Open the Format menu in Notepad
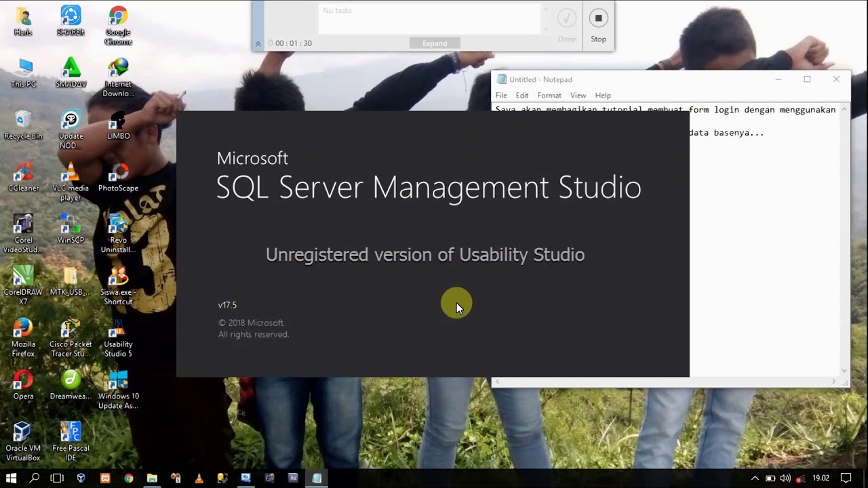The width and height of the screenshot is (868, 488). point(549,96)
